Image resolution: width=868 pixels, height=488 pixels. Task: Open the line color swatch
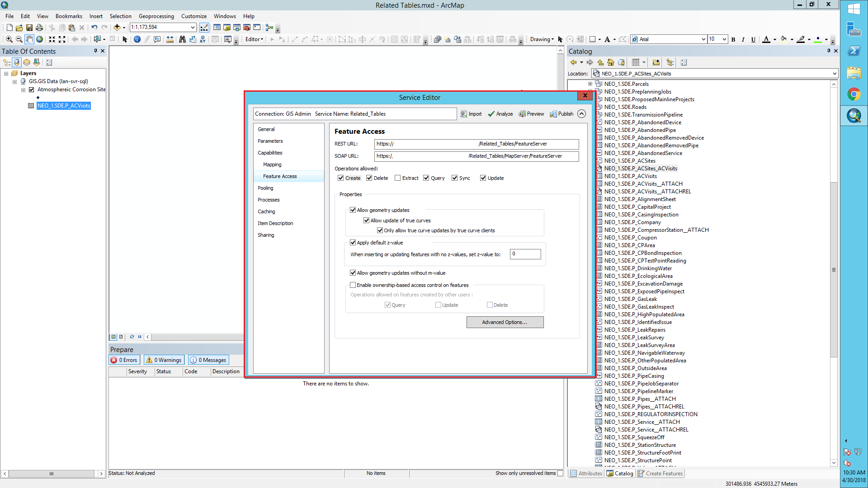coord(801,39)
